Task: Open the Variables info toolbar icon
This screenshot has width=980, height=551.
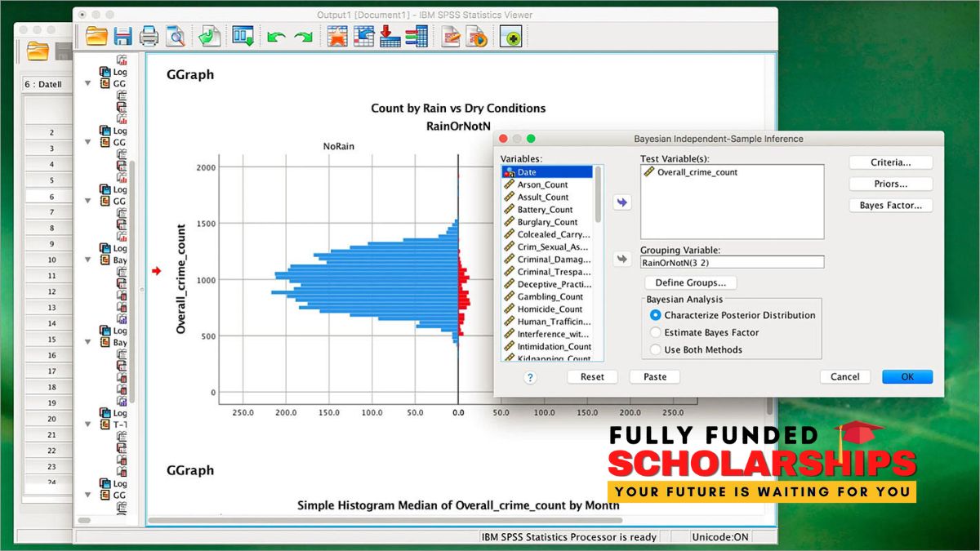Action: [416, 36]
